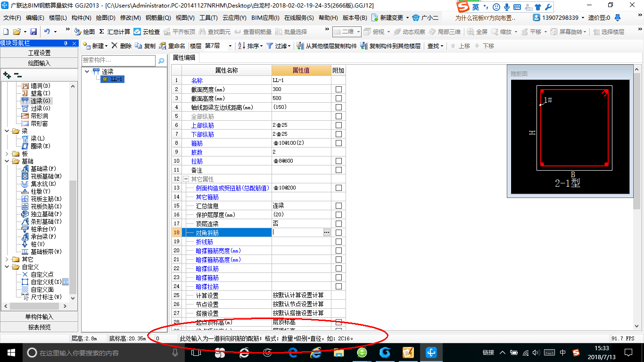Image resolution: width=644 pixels, height=362 pixels.
Task: Toggle 附加 checkbox for 箍筋
Action: (339, 143)
